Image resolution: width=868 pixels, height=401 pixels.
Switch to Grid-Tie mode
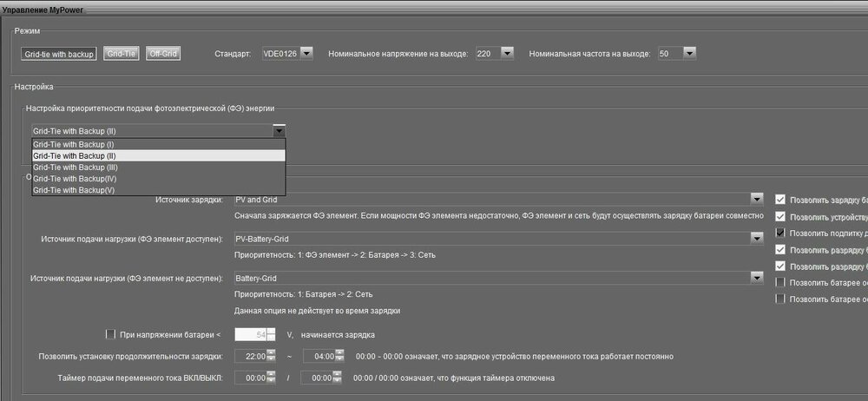[122, 54]
